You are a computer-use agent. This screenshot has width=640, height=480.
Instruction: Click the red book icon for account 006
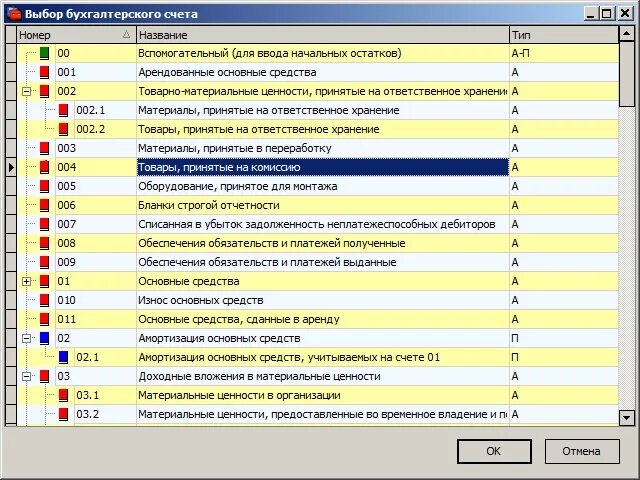tap(44, 205)
